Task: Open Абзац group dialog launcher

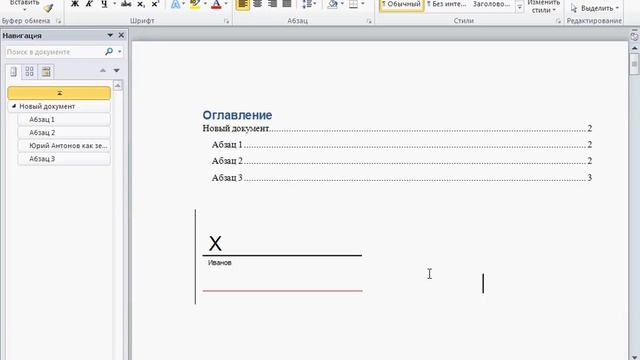Action: (x=369, y=21)
